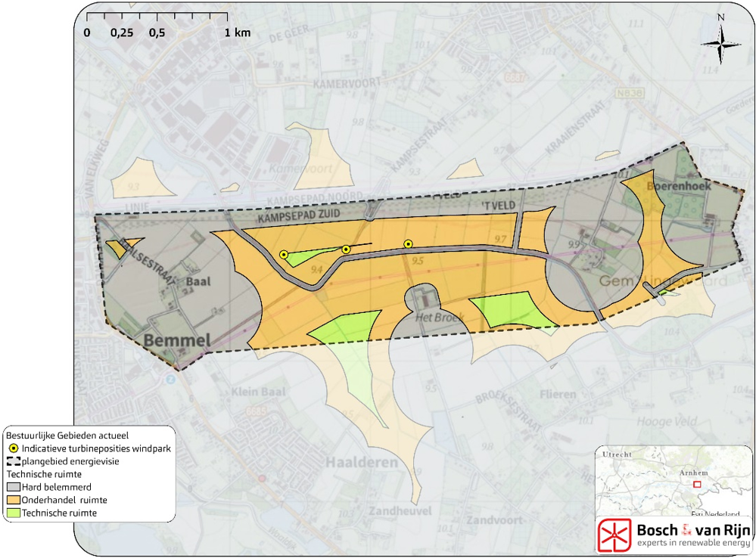The height and width of the screenshot is (558, 756).
Task: Click the north arrow compass rose
Action: coord(720,43)
